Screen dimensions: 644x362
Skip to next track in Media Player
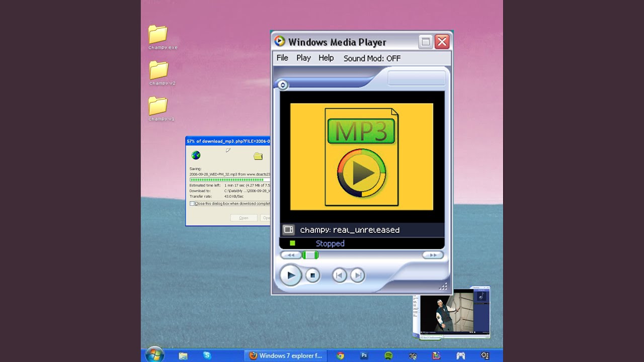357,275
